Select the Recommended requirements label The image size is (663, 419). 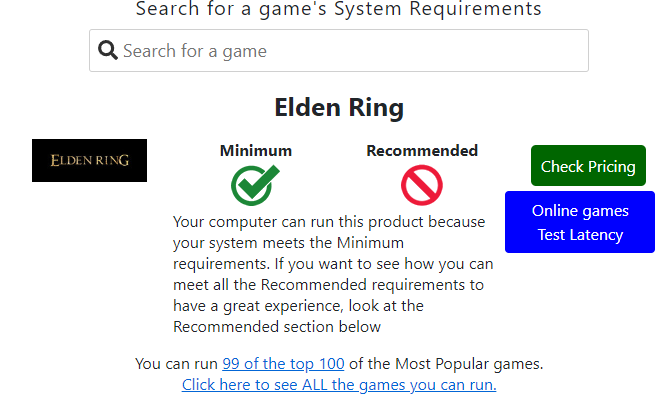click(422, 151)
